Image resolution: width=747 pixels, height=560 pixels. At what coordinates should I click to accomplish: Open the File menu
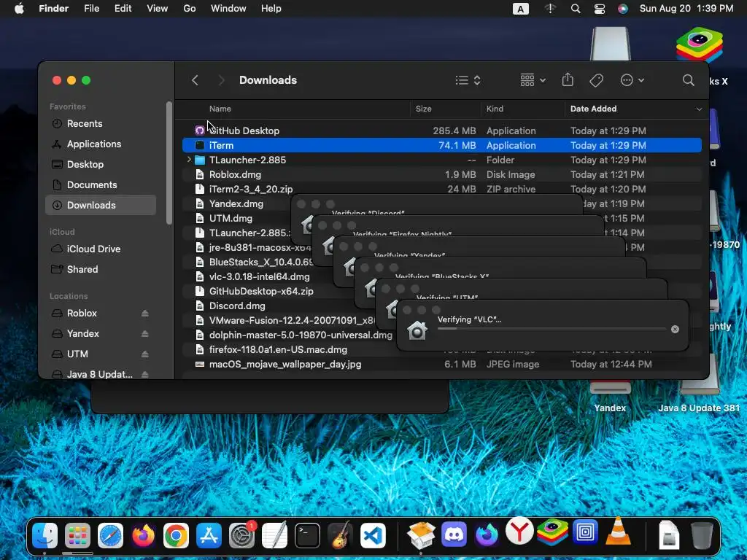[x=91, y=9]
